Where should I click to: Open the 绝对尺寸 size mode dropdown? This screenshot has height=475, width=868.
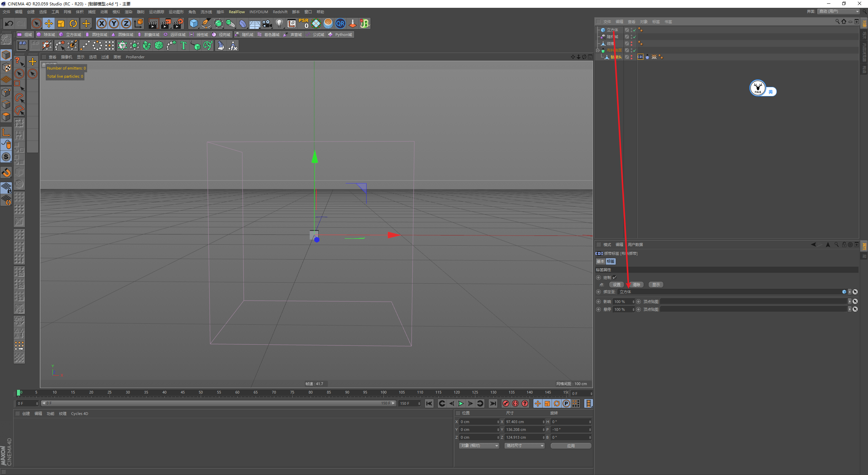coord(524,446)
